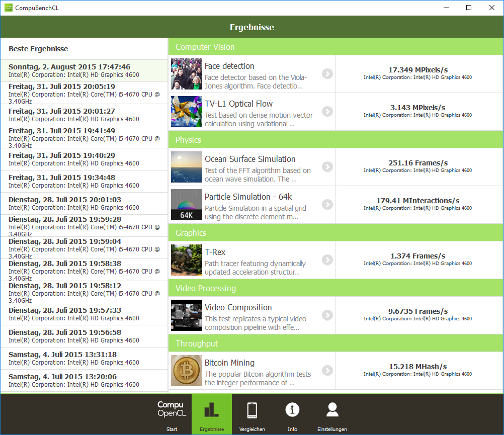Expand Face detection details arrow
This screenshot has height=435, width=504.
coord(327,74)
